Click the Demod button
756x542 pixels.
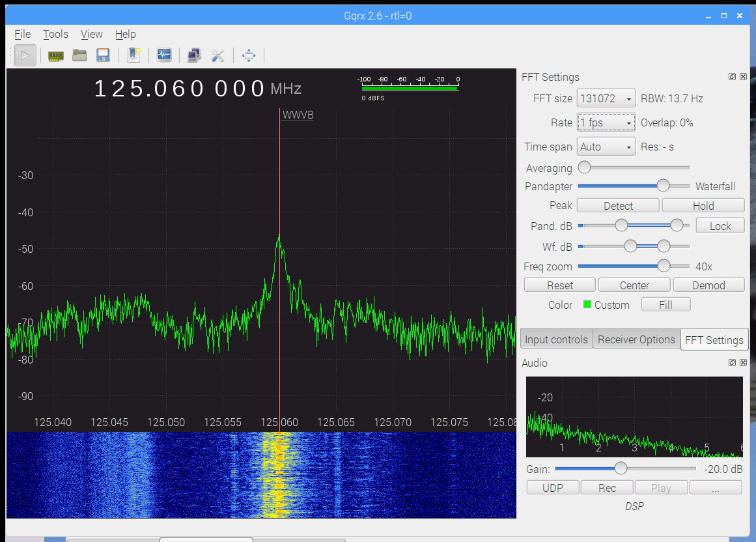[708, 285]
